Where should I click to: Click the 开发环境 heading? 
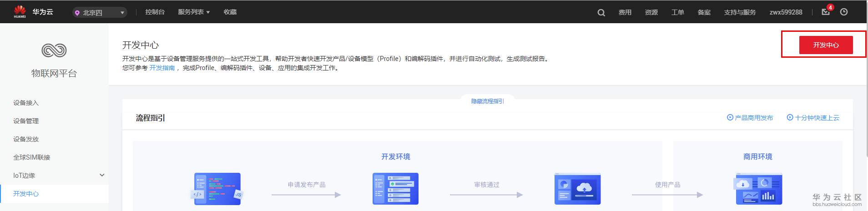point(395,156)
